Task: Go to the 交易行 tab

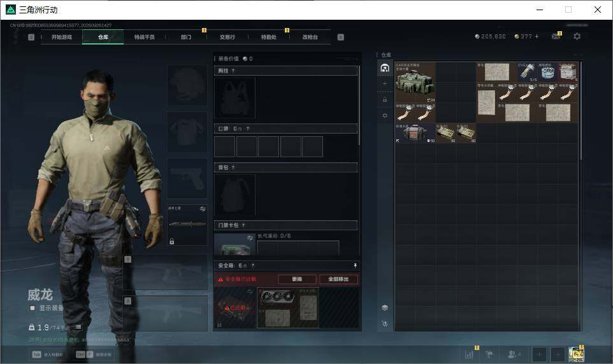Action: click(x=227, y=37)
